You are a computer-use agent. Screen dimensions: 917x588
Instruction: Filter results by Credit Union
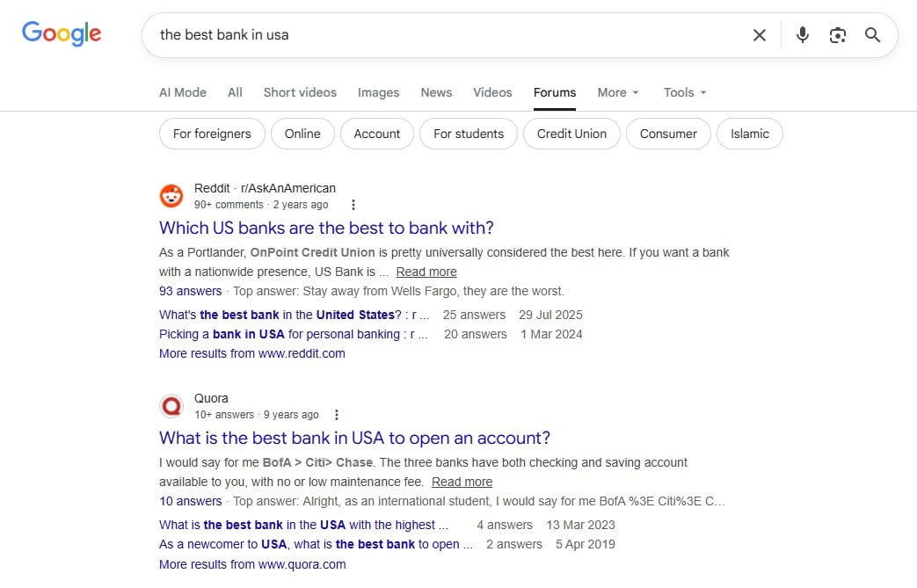pyautogui.click(x=571, y=134)
